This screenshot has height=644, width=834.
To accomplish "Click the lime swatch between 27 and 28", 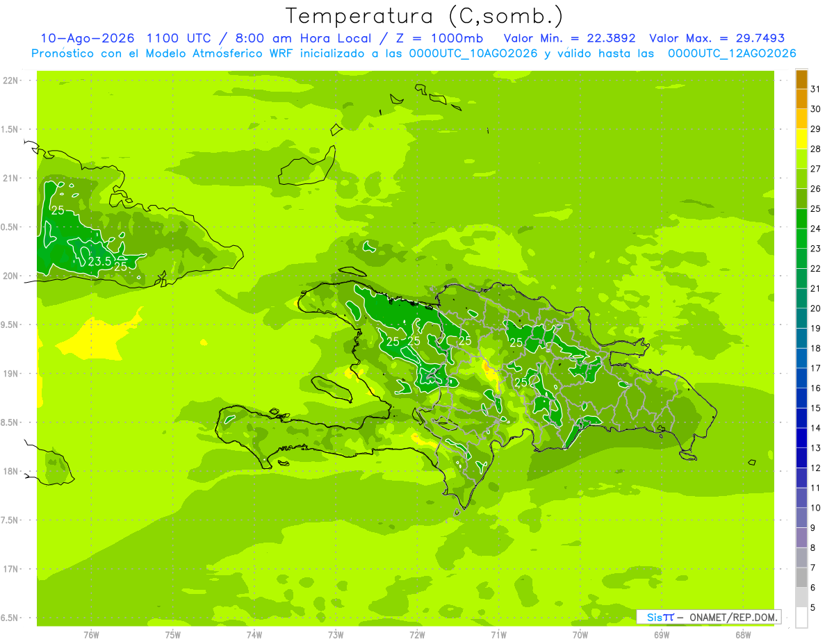I will (801, 159).
